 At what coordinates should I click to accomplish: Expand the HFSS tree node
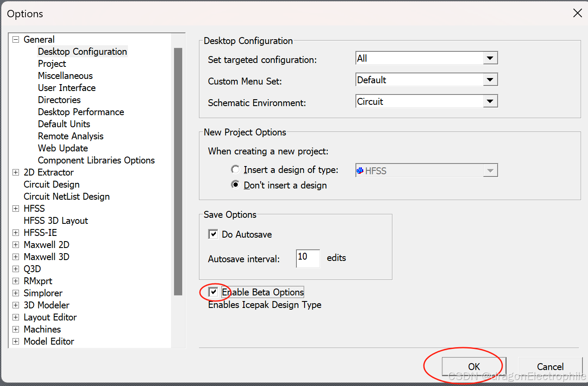click(x=16, y=209)
